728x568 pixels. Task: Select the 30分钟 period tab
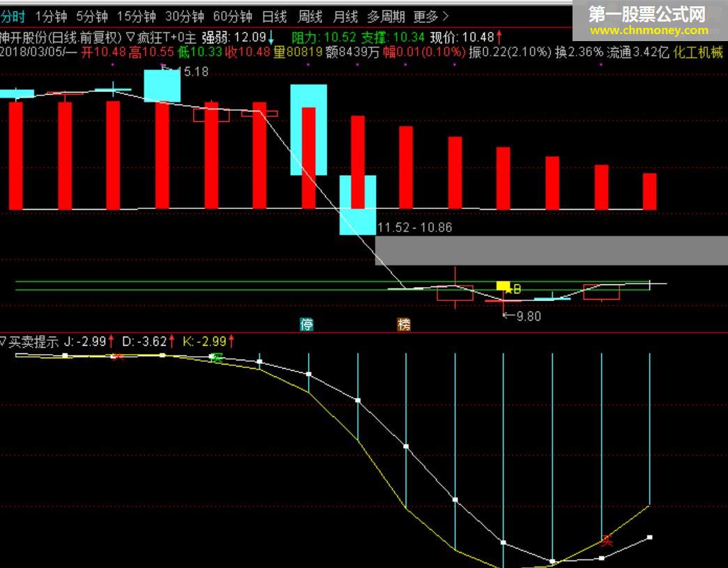184,17
